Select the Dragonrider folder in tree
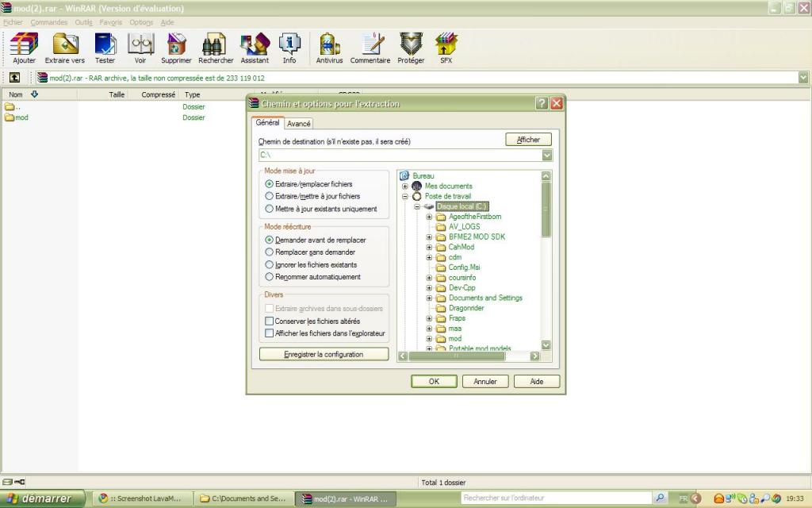 tap(466, 308)
